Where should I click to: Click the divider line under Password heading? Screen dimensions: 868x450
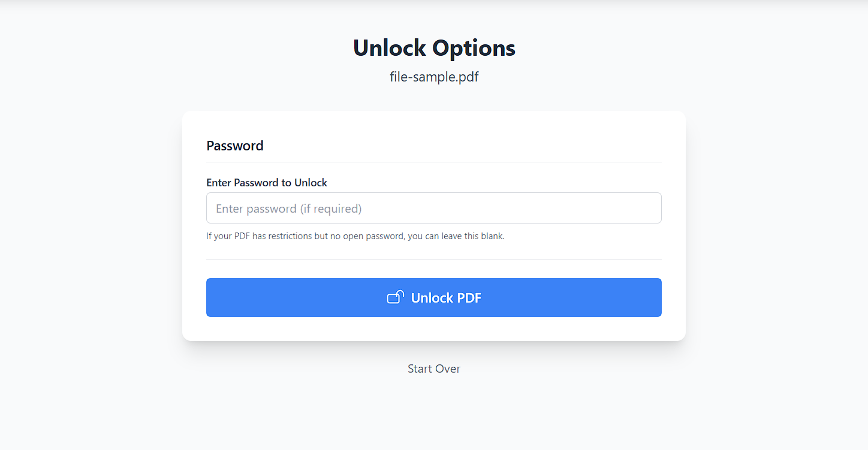[434, 162]
